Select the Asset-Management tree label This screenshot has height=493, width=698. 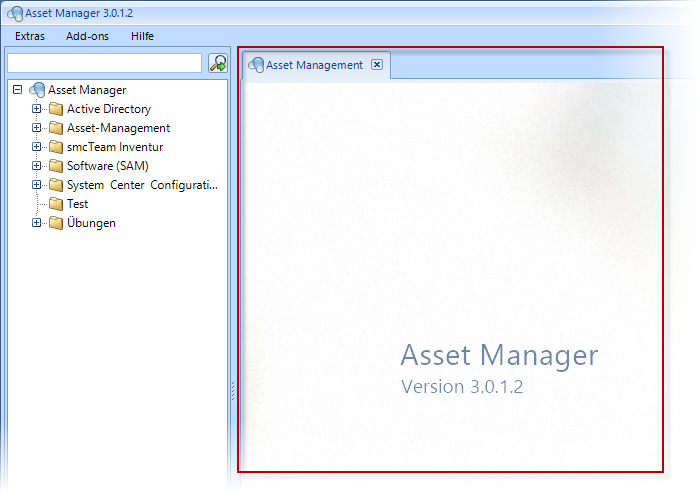click(x=118, y=128)
